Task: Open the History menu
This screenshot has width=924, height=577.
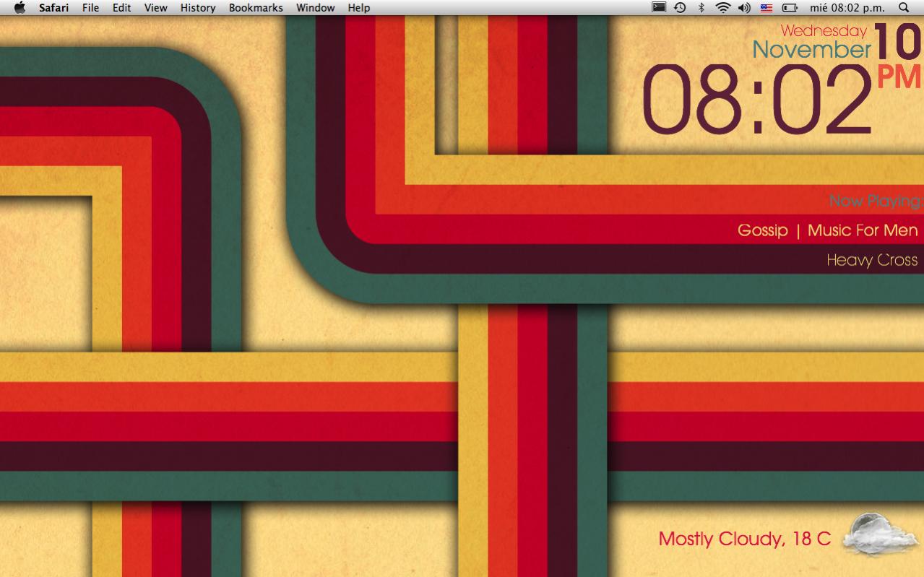Action: (198, 7)
